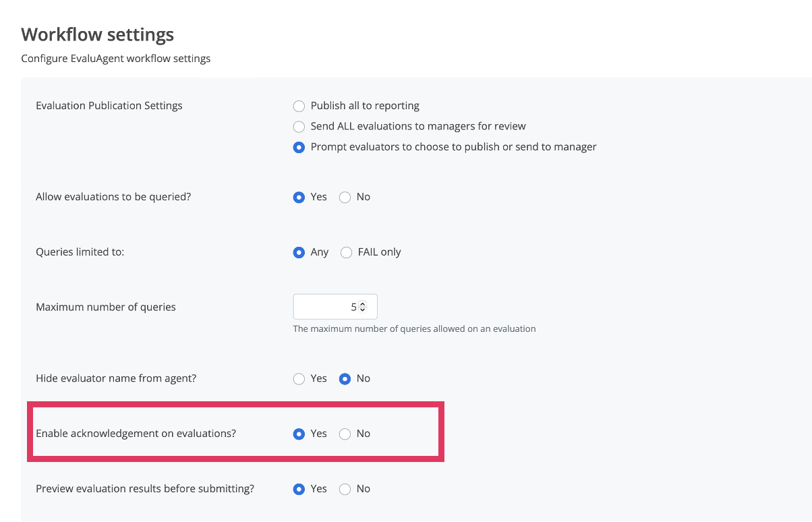Limit queries to 'FAIL only'
Screen dimensions: 812x522
[346, 253]
